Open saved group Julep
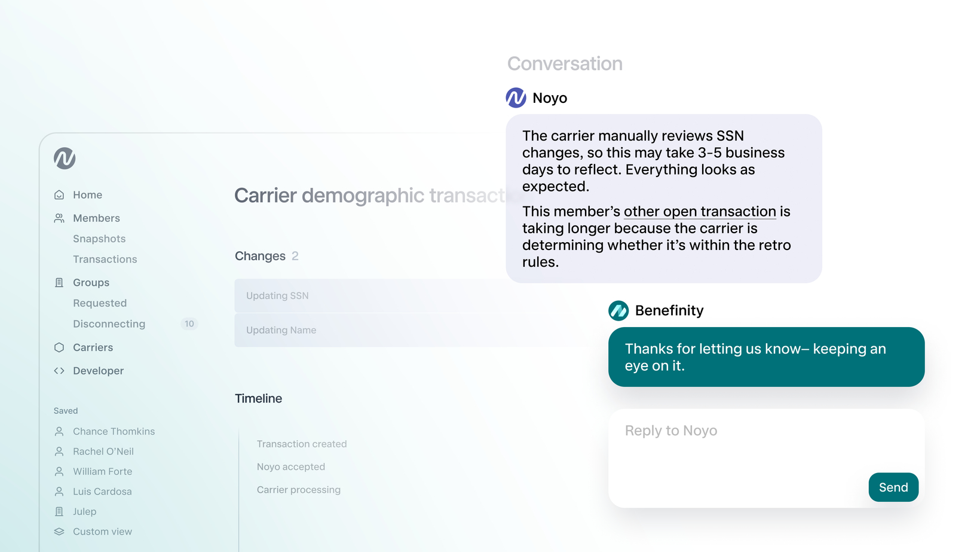 (84, 511)
